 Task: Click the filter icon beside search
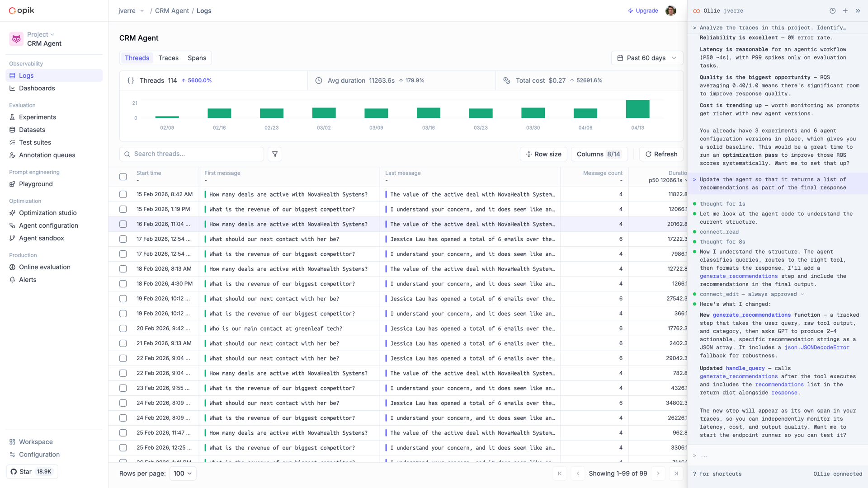click(x=275, y=154)
